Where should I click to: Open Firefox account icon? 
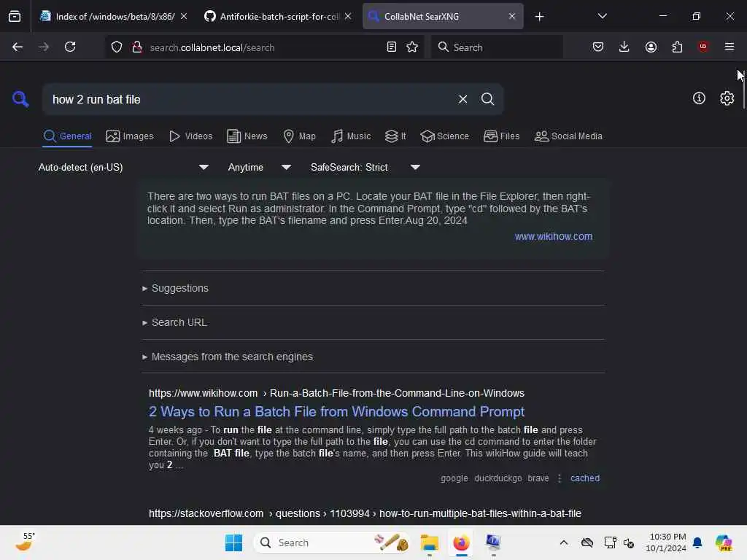pos(651,47)
